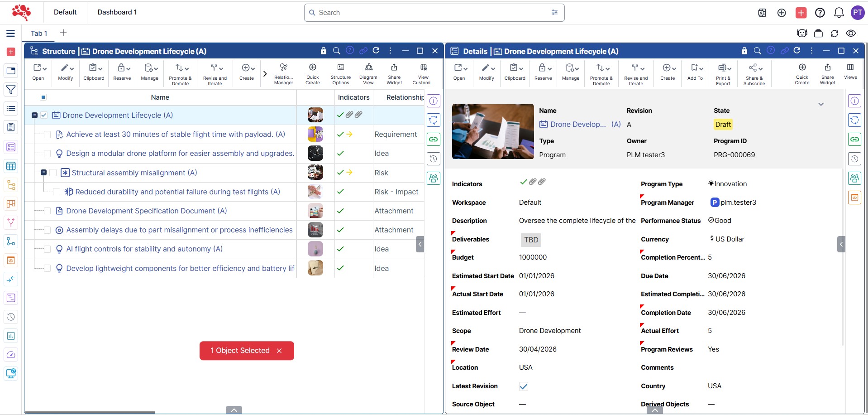The image size is (868, 415).
Task: Switch to Tab 1
Action: click(39, 33)
